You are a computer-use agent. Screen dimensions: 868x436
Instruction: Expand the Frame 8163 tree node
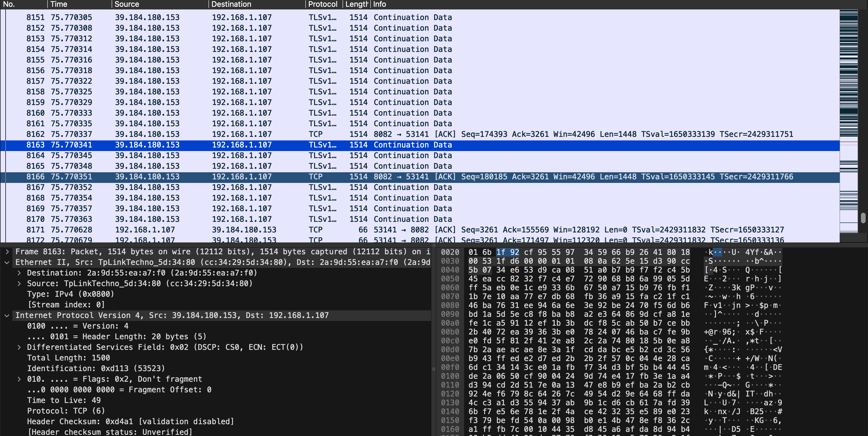pos(7,252)
